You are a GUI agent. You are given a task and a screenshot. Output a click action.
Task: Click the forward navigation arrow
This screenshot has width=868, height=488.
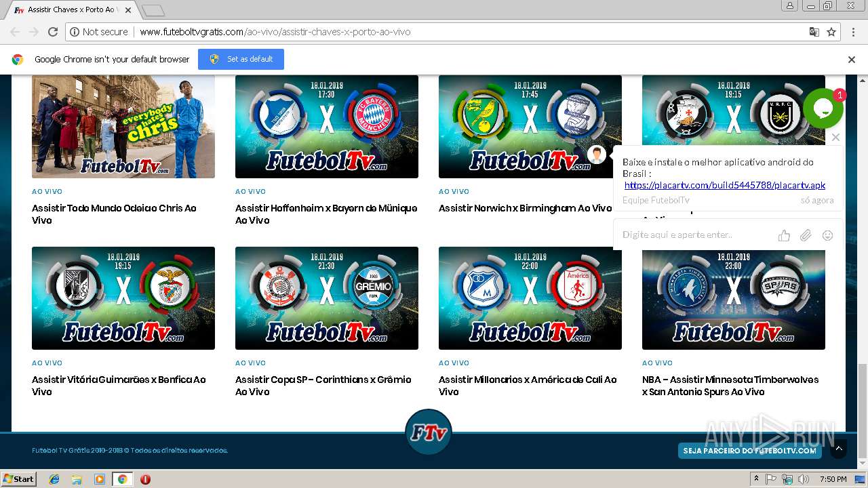pos(34,32)
